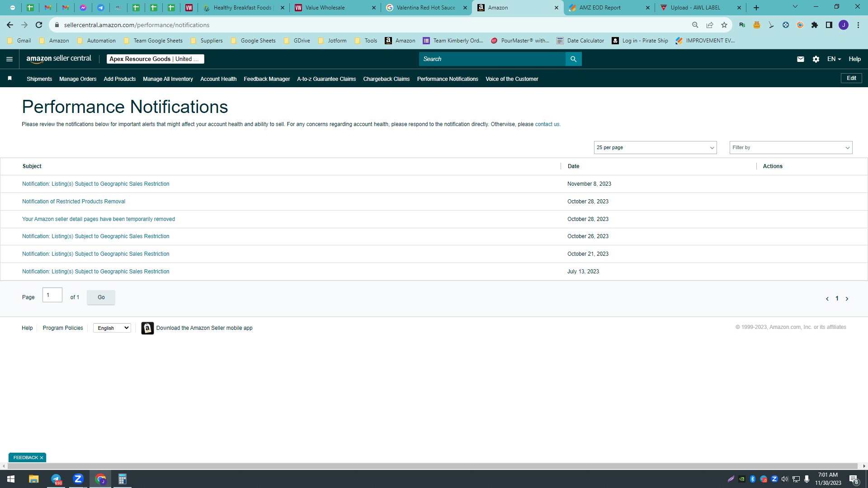This screenshot has height=488, width=868.
Task: Close the FEEDBACK tab widget
Action: point(42,458)
